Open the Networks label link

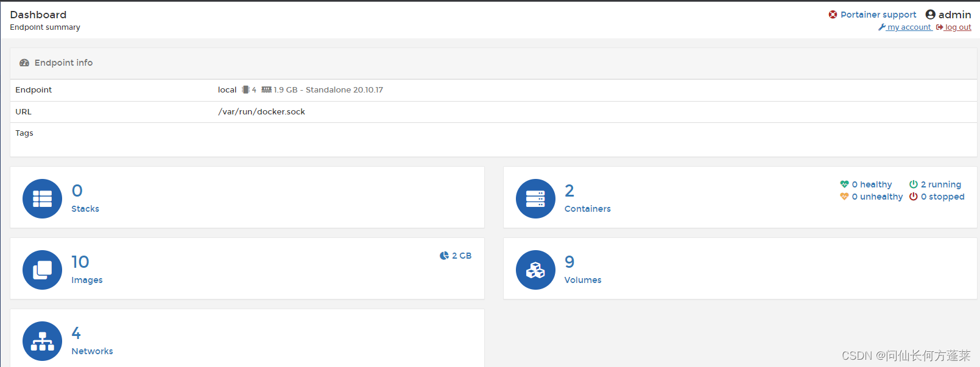92,351
